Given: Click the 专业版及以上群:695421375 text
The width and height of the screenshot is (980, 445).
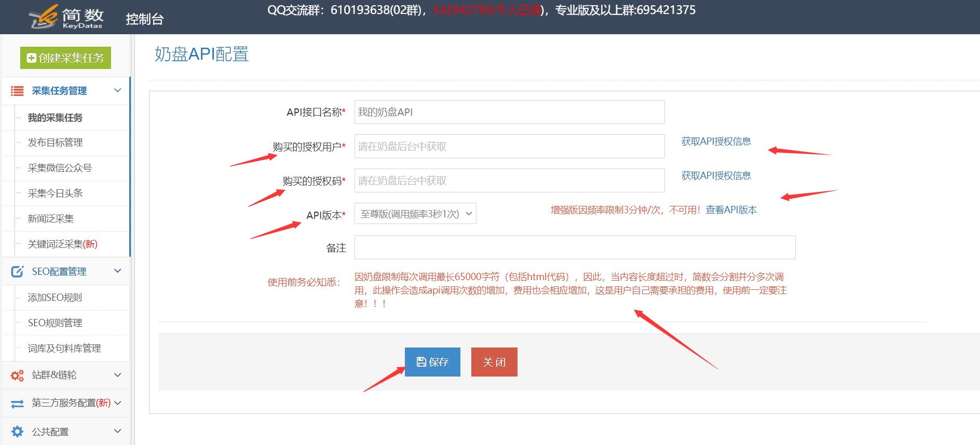Looking at the screenshot, I should [x=625, y=10].
